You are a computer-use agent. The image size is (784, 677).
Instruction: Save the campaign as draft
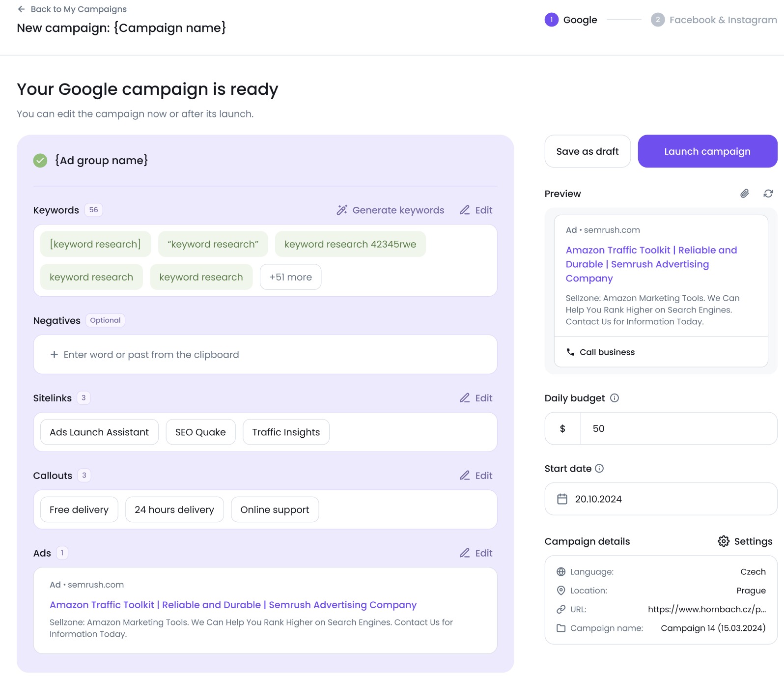588,151
